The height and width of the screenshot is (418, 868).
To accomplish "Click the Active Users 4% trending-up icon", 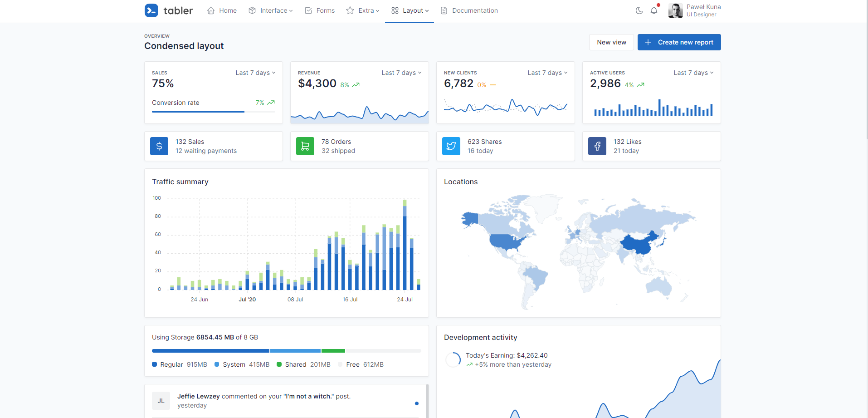I will (641, 85).
